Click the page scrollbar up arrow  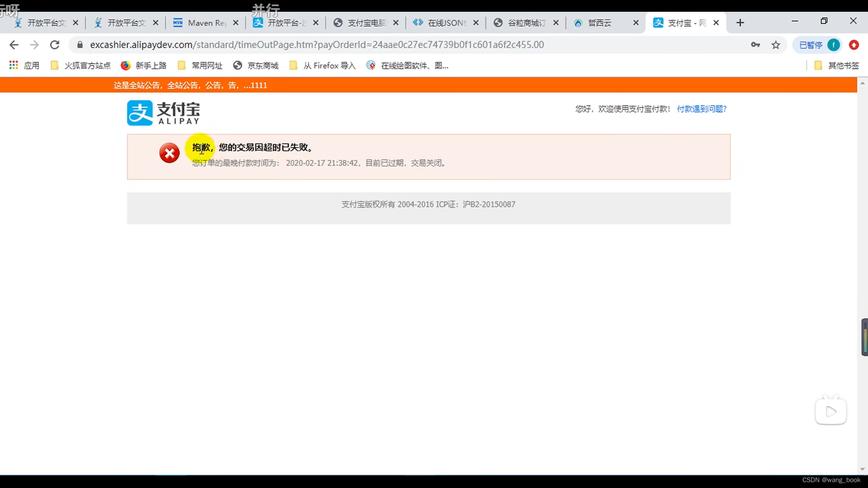862,83
